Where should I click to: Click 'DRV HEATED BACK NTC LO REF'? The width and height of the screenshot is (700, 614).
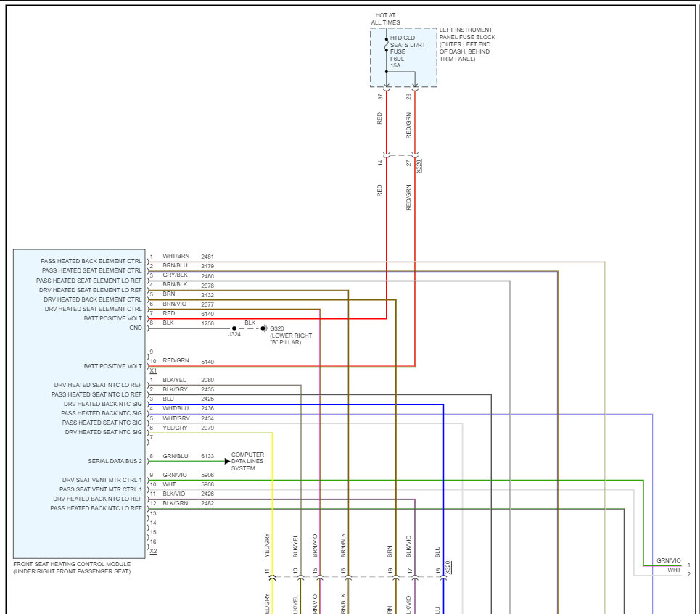tap(97, 499)
